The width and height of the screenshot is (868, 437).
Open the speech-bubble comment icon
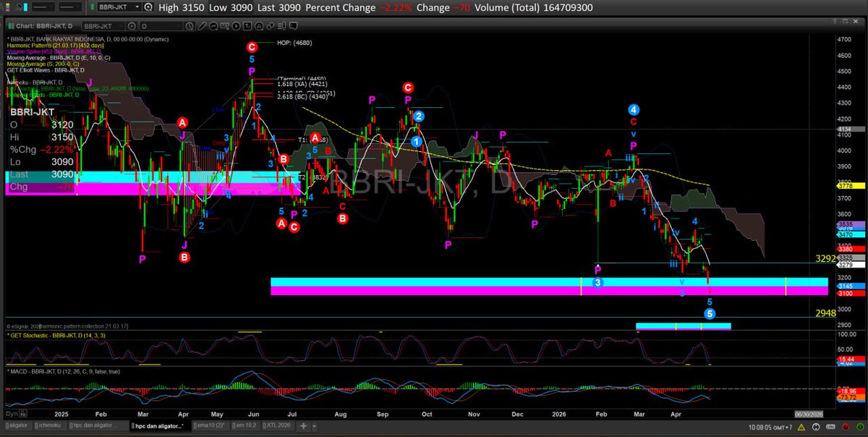[293, 26]
